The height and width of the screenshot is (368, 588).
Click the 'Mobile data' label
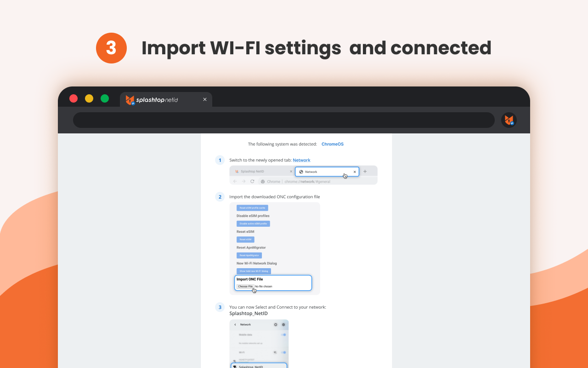click(246, 335)
